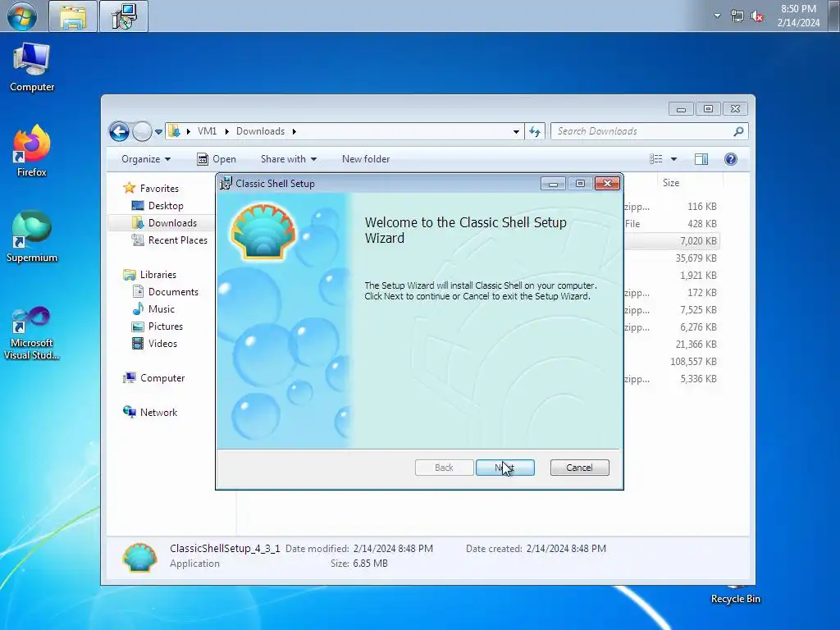The height and width of the screenshot is (630, 840).
Task: Click the Classic Shell seashell logo
Action: coord(263,231)
